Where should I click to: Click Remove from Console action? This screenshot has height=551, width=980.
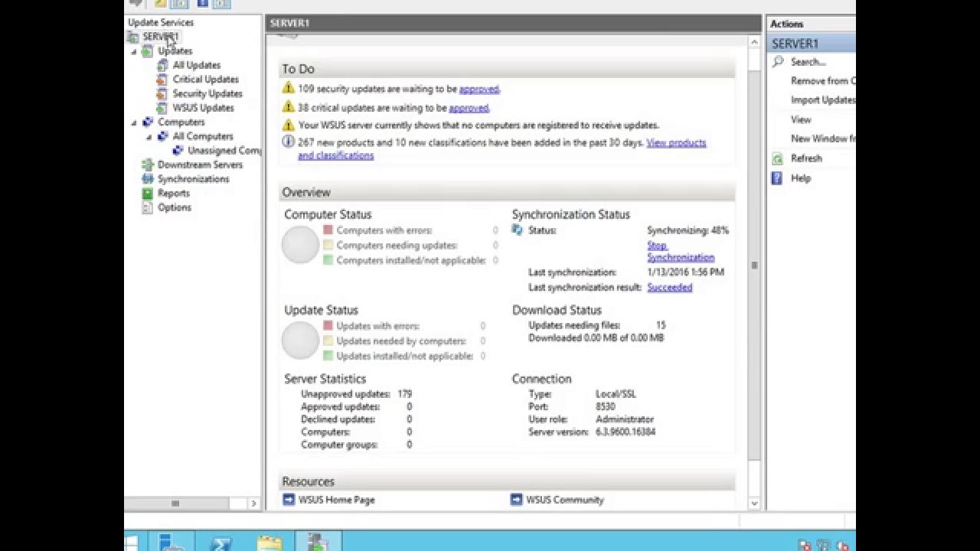click(823, 81)
